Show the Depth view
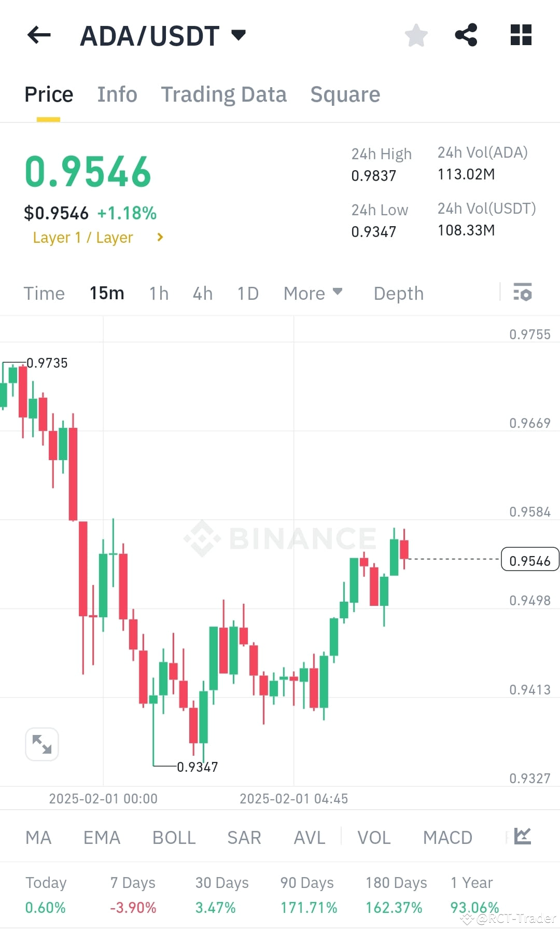The height and width of the screenshot is (930, 560). (398, 293)
